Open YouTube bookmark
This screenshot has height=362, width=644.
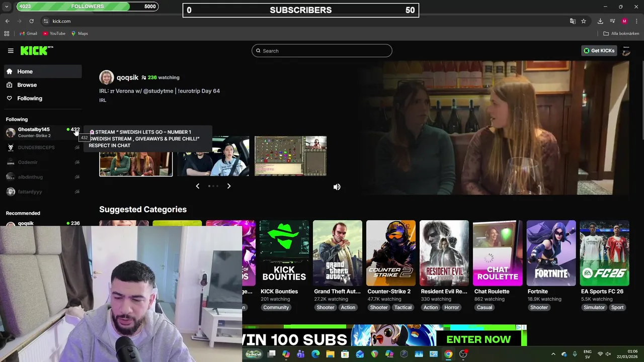tap(54, 34)
